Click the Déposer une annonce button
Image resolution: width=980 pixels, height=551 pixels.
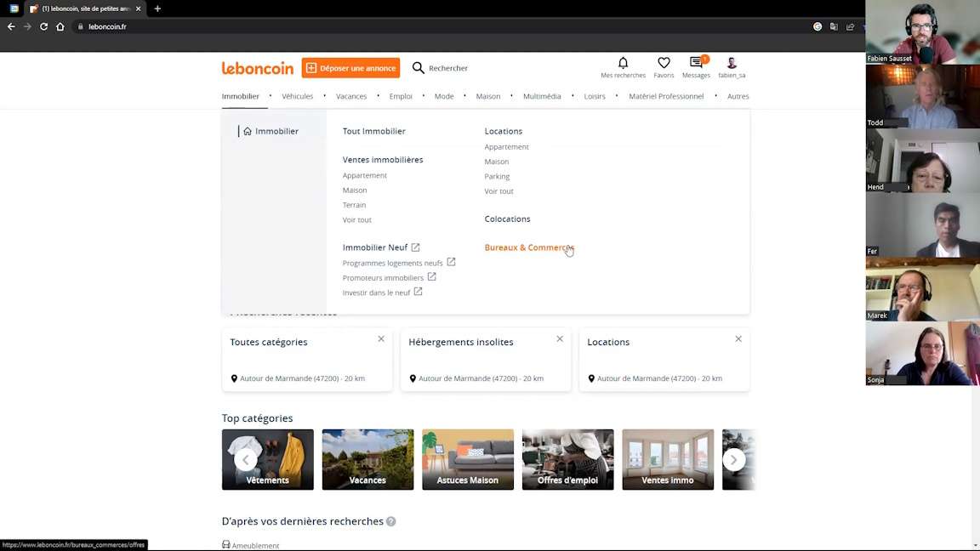[350, 68]
